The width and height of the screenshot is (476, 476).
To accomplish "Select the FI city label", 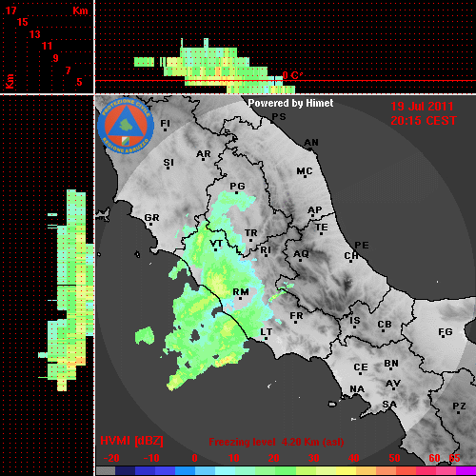I will coord(165,123).
